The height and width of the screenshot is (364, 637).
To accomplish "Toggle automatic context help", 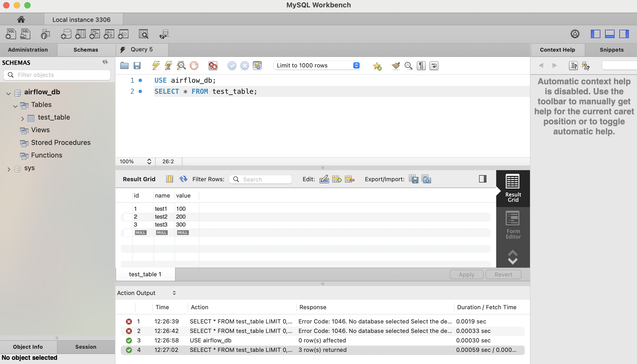I will 586,66.
